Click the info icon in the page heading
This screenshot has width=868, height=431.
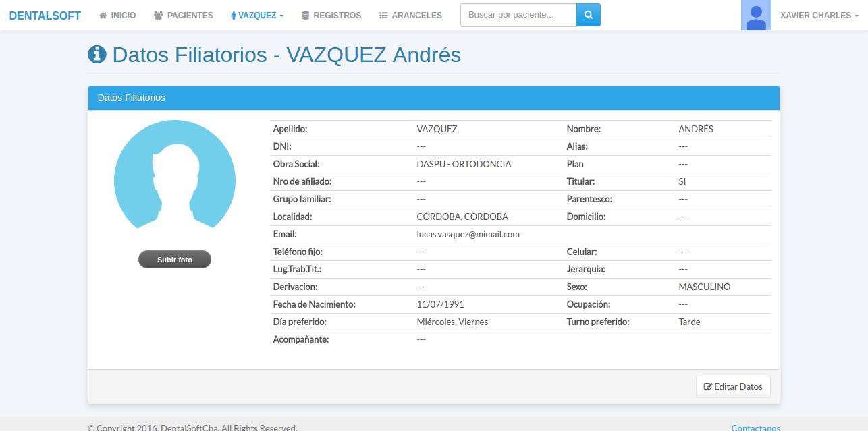97,55
